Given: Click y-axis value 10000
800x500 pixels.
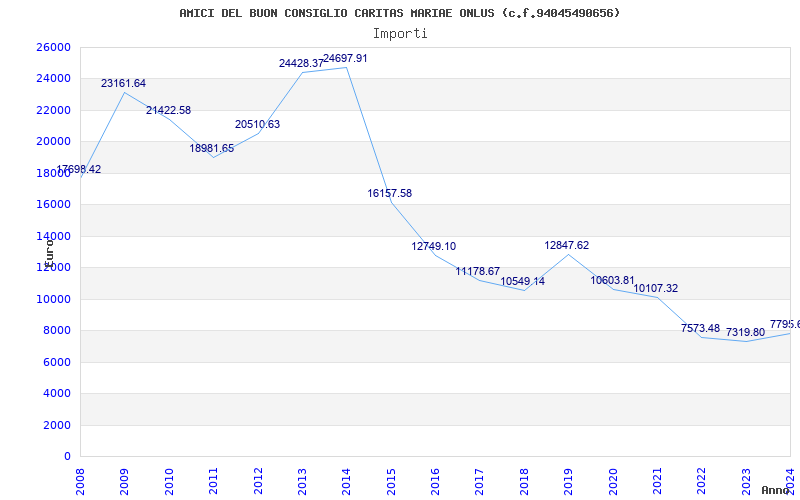Looking at the screenshot, I should click(x=53, y=299).
